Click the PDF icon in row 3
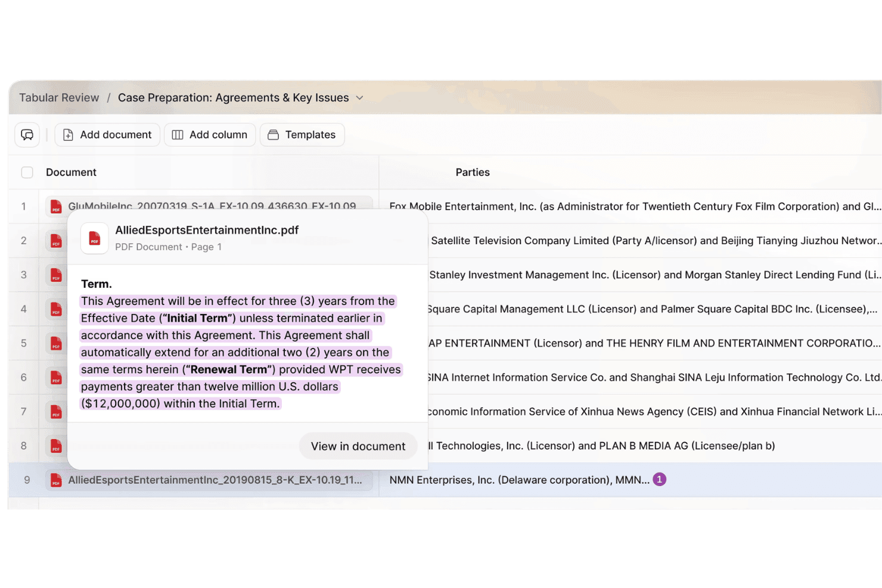 pyautogui.click(x=56, y=275)
